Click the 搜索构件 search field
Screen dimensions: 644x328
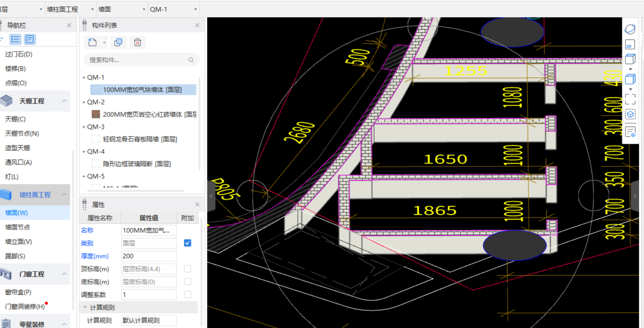(x=141, y=60)
